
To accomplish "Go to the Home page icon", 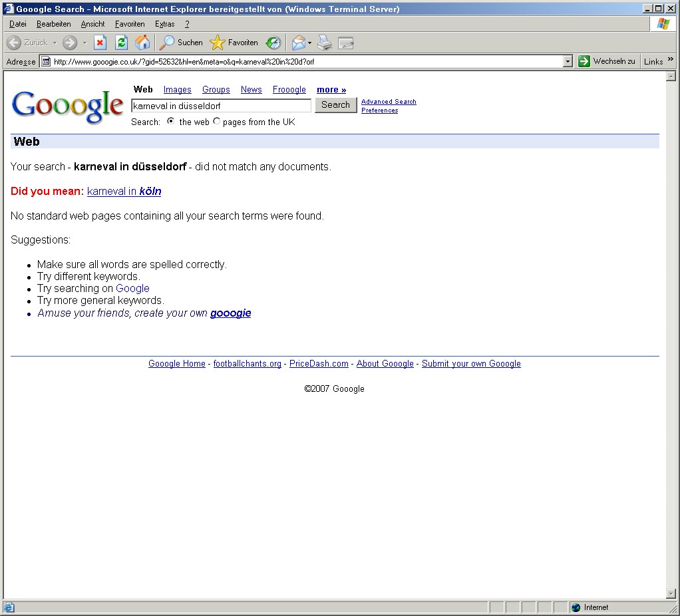I will click(x=142, y=43).
